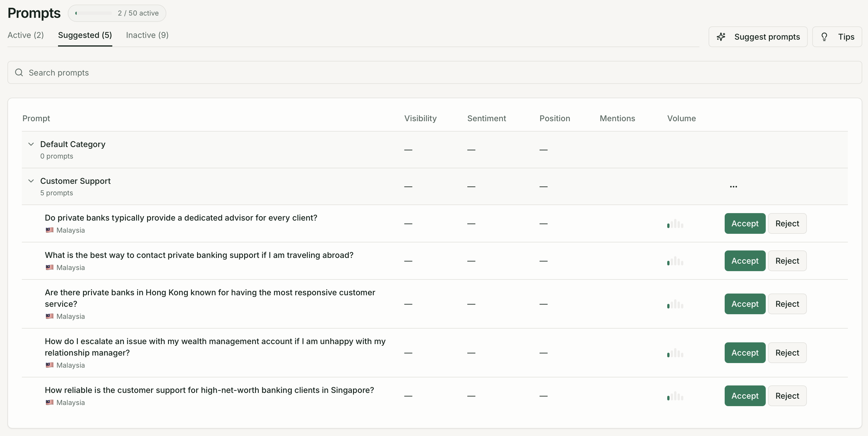Accept the Hong Kong responsive service prompt
Image resolution: width=868 pixels, height=436 pixels.
pos(745,304)
